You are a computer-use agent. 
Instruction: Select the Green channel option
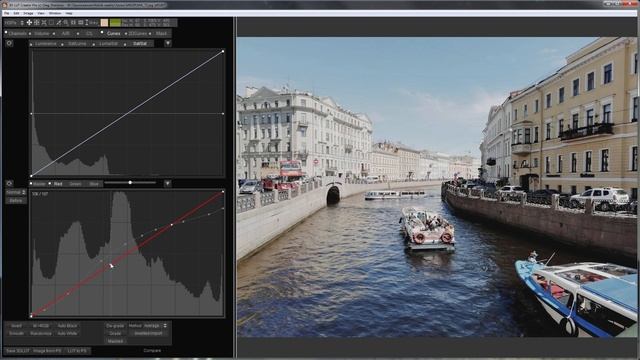click(75, 184)
